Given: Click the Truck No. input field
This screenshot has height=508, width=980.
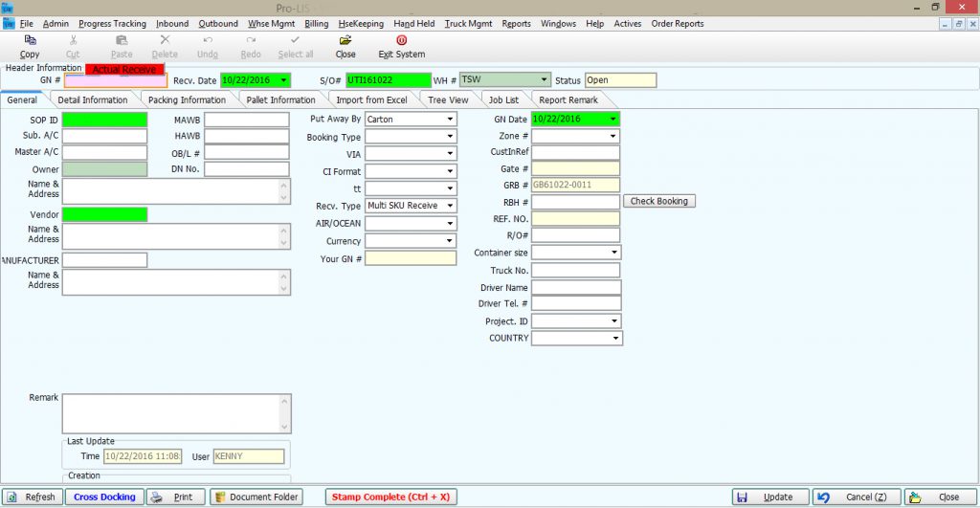Looking at the screenshot, I should [x=575, y=270].
